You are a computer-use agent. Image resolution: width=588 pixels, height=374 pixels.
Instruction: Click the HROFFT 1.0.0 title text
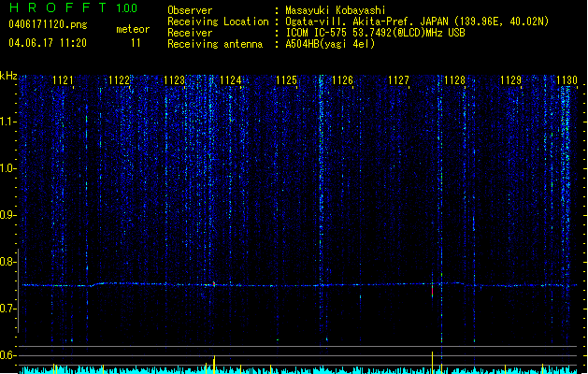[x=74, y=7]
